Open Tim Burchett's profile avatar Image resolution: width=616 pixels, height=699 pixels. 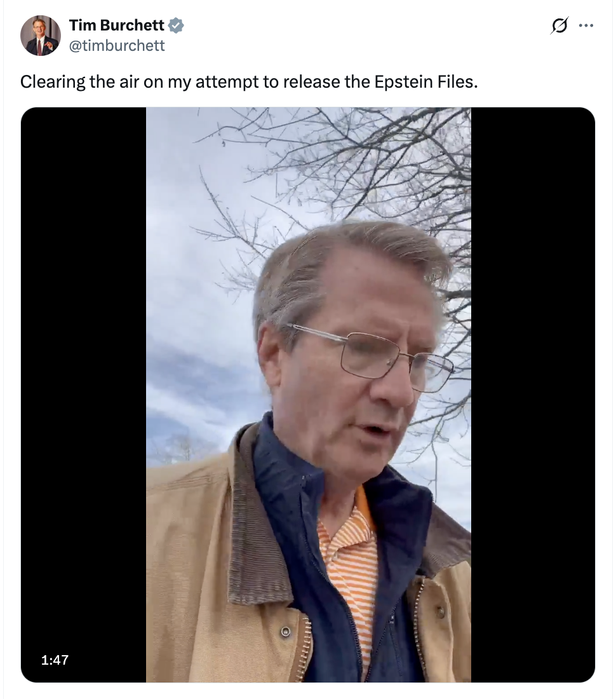pos(41,36)
